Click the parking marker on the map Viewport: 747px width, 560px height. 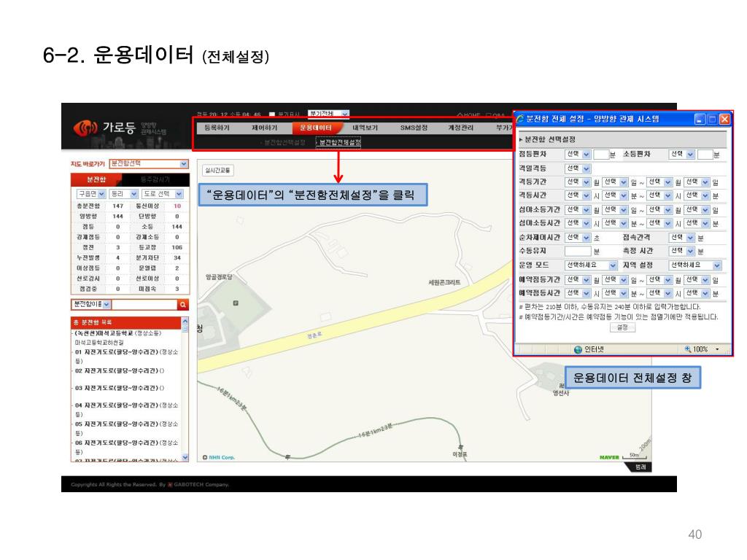click(236, 303)
